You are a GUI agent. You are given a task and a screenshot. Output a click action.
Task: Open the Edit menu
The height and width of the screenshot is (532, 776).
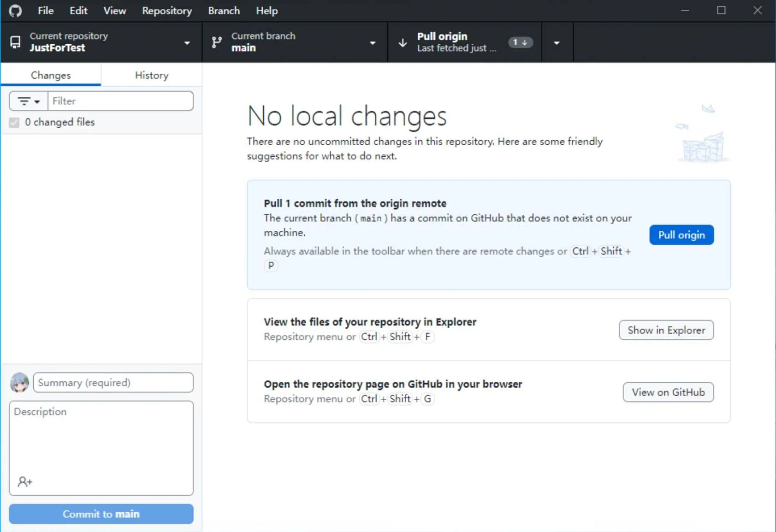tap(78, 11)
